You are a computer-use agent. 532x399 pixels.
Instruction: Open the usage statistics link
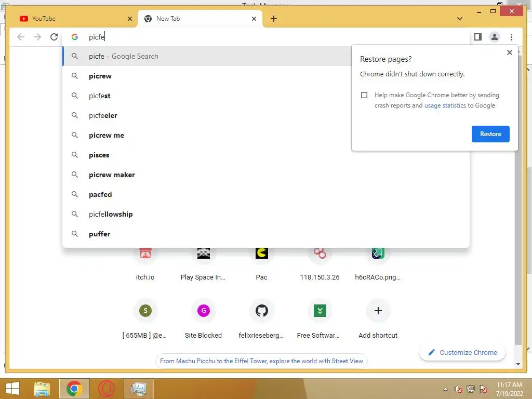point(445,105)
